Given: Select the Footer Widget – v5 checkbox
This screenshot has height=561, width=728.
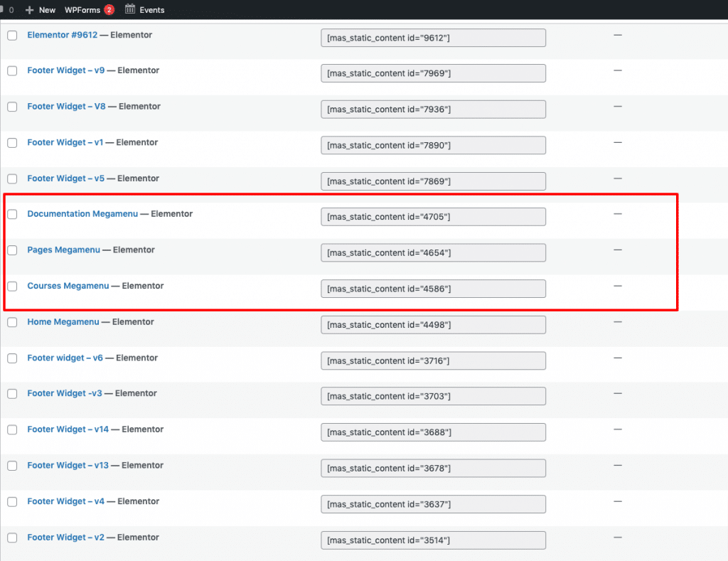Looking at the screenshot, I should (12, 178).
